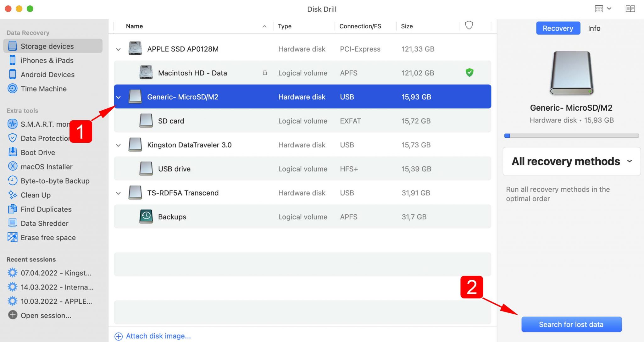The image size is (644, 342).
Task: Collapse the Kingston DataTraveler 3.0 disk
Action: point(118,145)
